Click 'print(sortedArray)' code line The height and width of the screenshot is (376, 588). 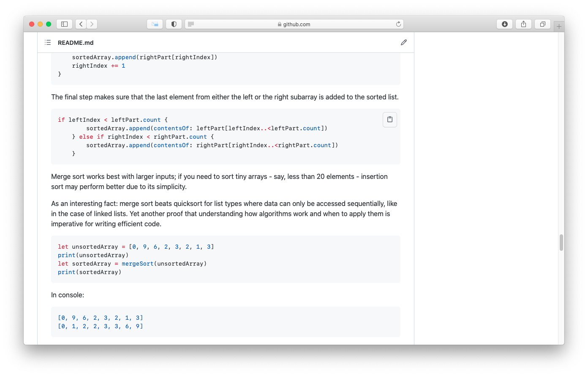point(90,272)
